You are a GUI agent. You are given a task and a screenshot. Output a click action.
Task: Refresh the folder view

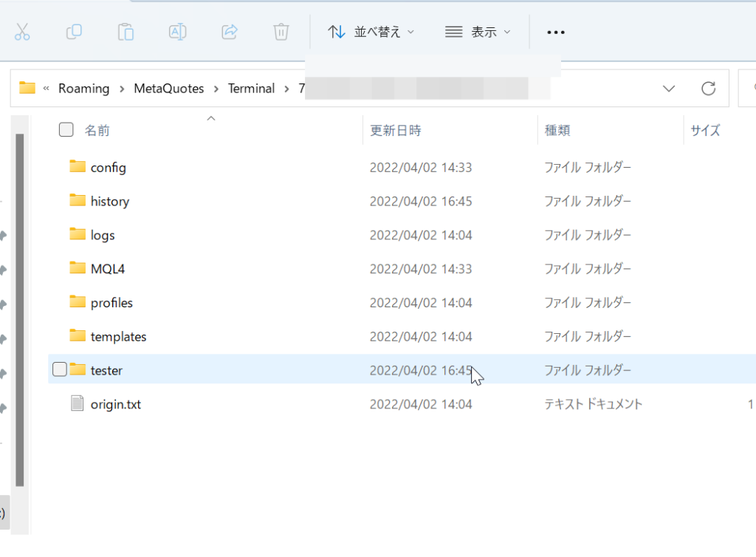(708, 88)
